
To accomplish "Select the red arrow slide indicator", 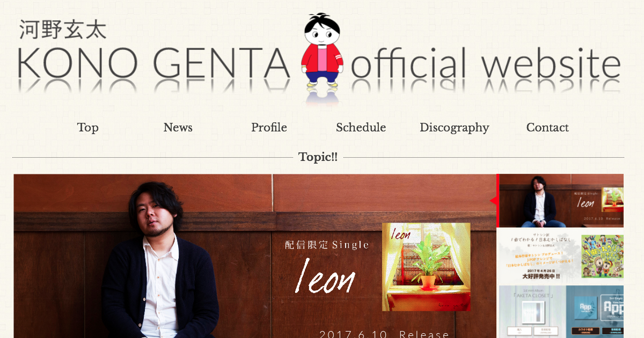I will tap(493, 201).
